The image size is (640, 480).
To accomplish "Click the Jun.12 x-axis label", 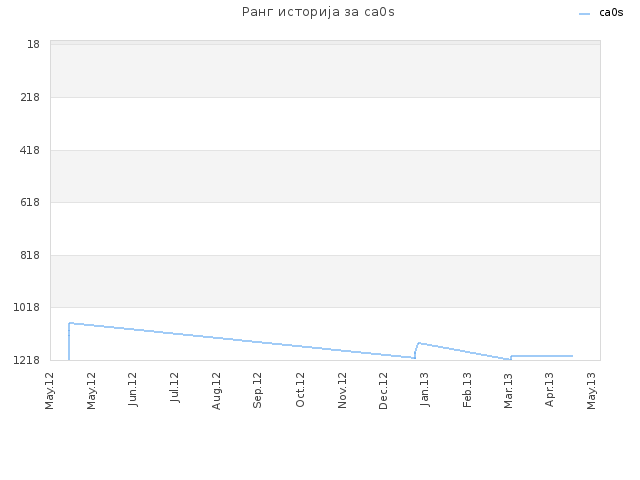I will (132, 389).
